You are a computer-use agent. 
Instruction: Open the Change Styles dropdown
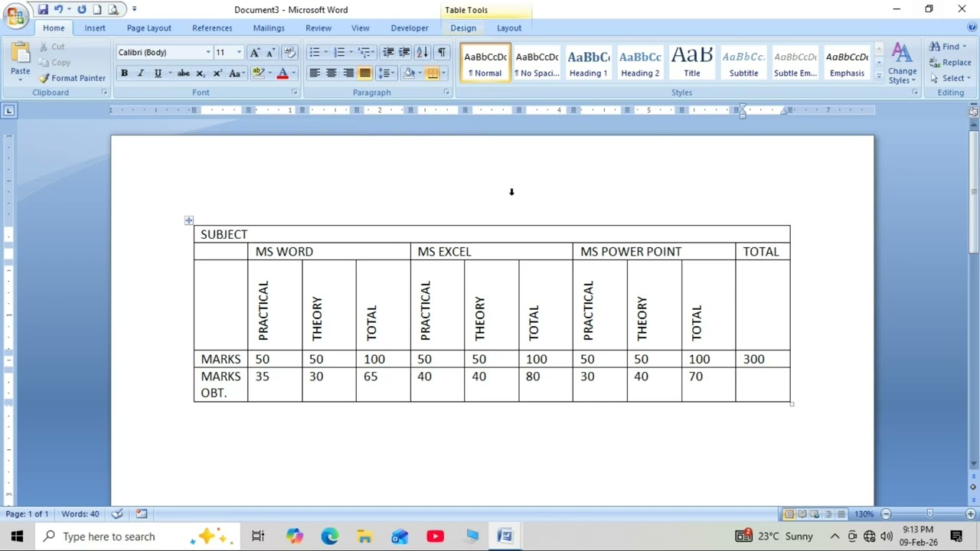pyautogui.click(x=902, y=64)
